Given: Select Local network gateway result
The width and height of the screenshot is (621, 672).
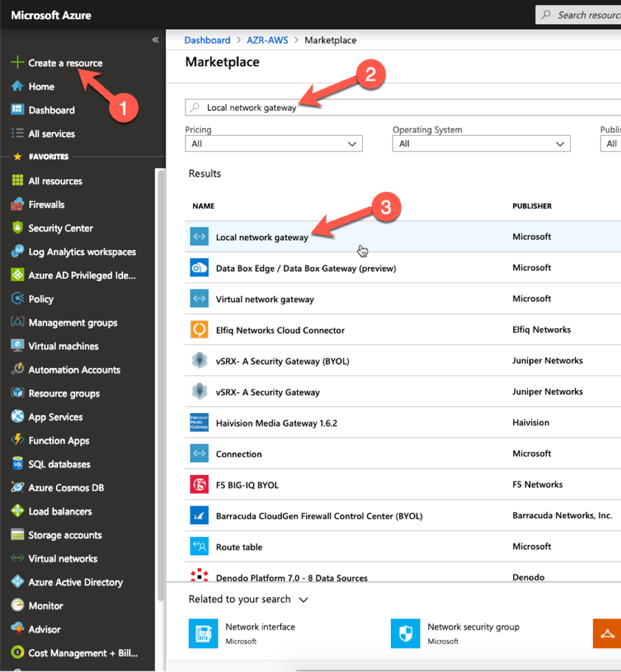Looking at the screenshot, I should click(403, 237).
